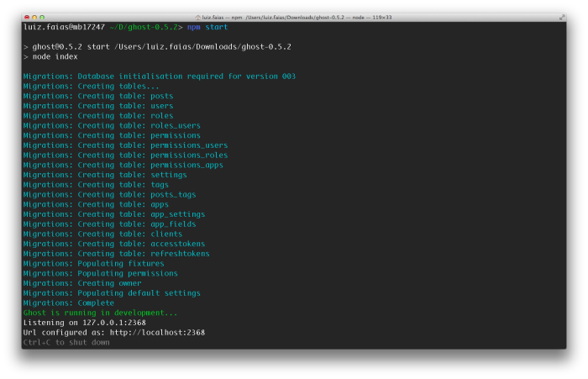Click the 'Creating table: users' line
This screenshot has width=588, height=379.
coord(98,106)
